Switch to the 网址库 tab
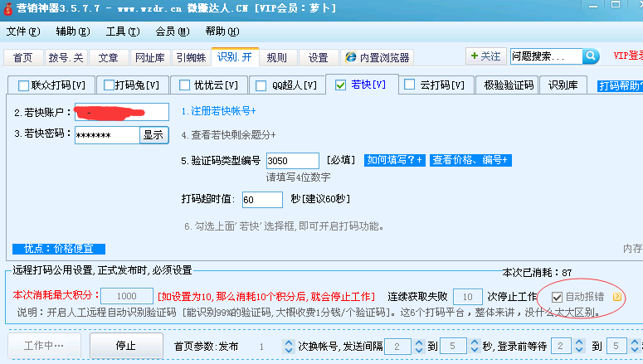This screenshot has width=643, height=364. point(150,57)
